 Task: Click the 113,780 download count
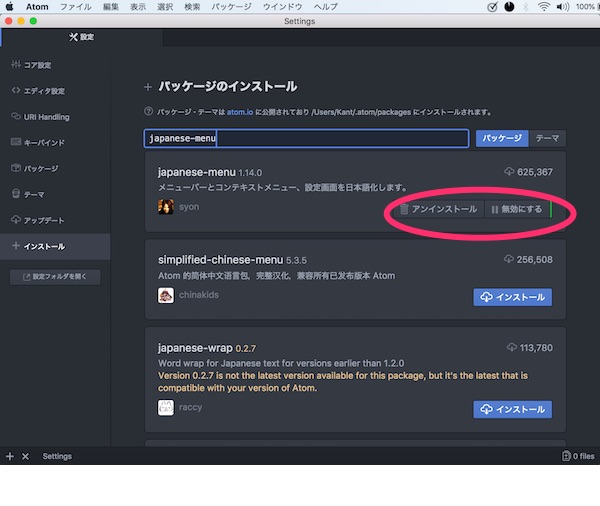536,348
